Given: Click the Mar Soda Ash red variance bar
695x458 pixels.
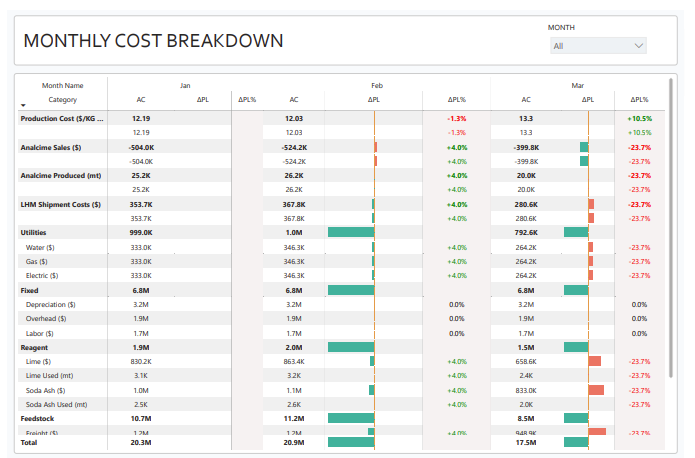Looking at the screenshot, I should [x=596, y=390].
